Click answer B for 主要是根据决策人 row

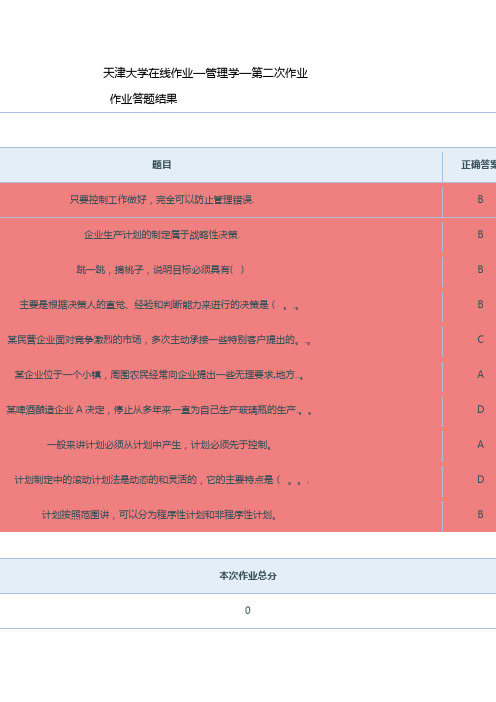click(480, 305)
